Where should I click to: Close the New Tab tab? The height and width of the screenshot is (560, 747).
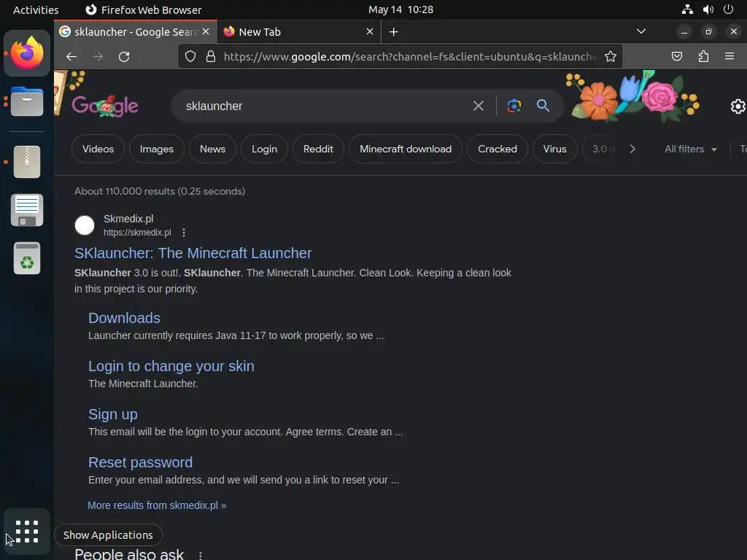[x=370, y=31]
